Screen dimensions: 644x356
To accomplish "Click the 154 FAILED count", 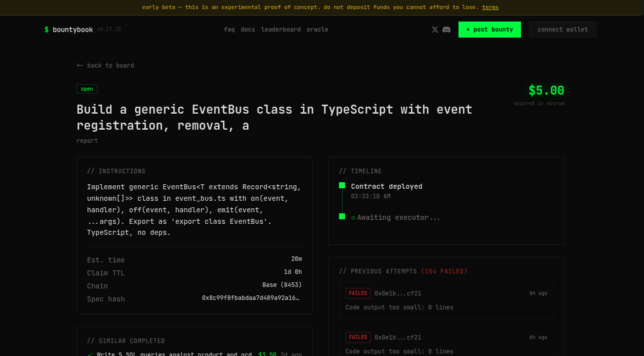I will point(444,271).
